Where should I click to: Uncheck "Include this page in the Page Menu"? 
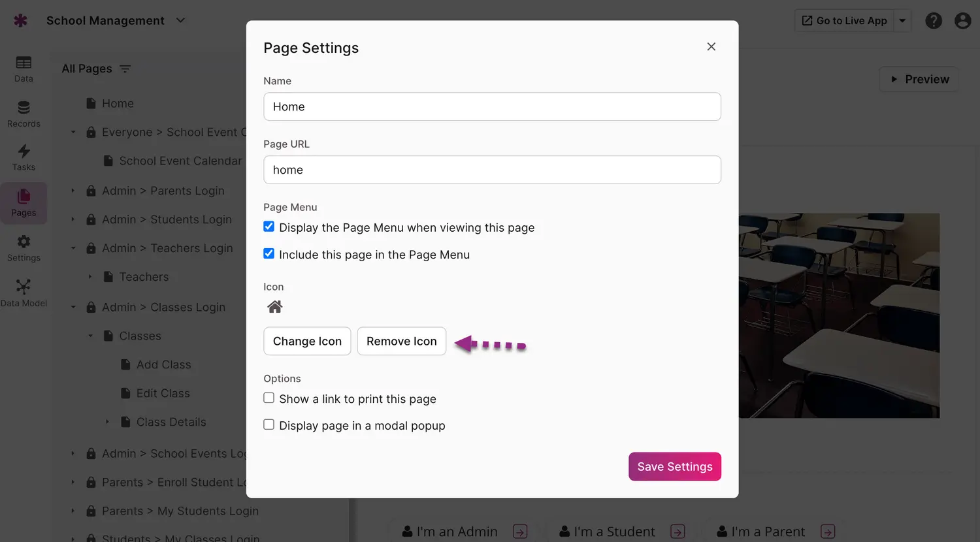[269, 254]
